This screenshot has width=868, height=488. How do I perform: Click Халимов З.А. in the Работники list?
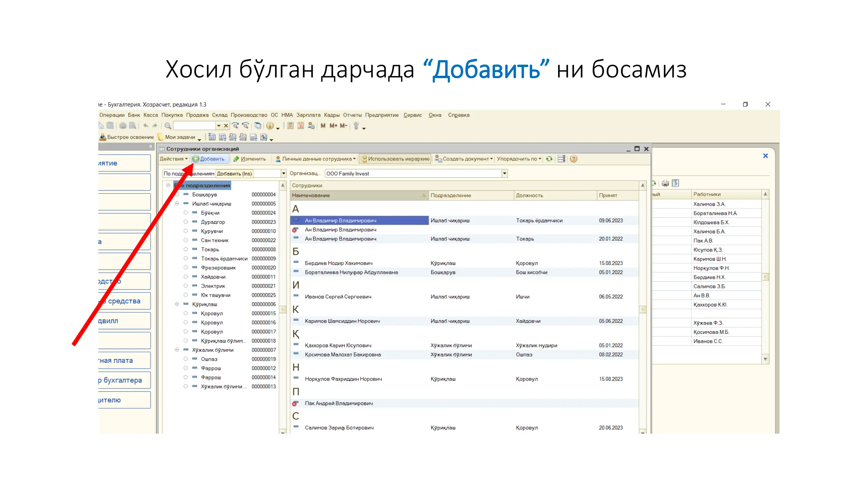pos(709,204)
